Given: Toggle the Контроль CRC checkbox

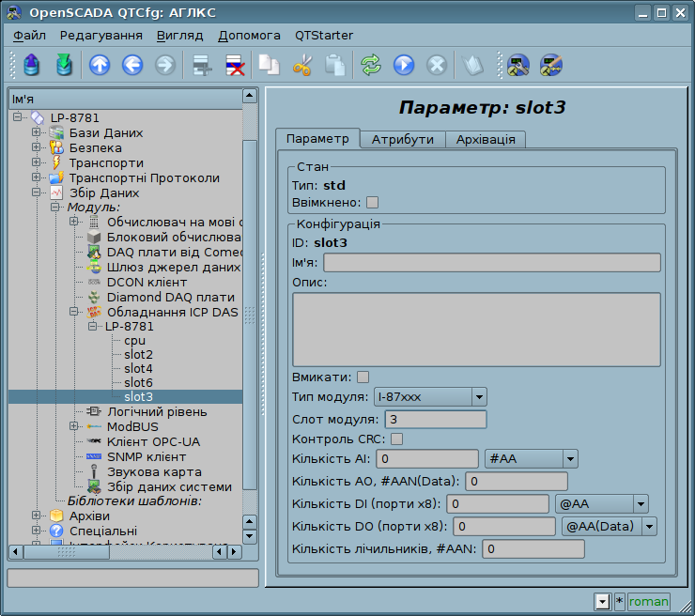Looking at the screenshot, I should (x=396, y=439).
